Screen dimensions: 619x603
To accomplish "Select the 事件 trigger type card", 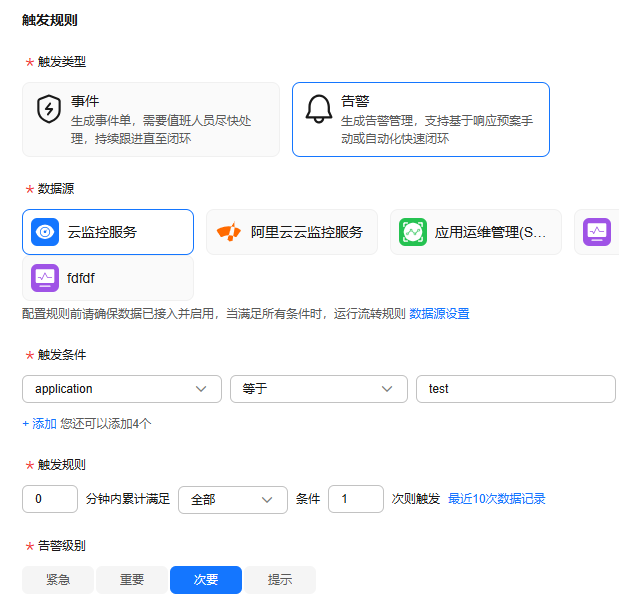I will pyautogui.click(x=151, y=120).
